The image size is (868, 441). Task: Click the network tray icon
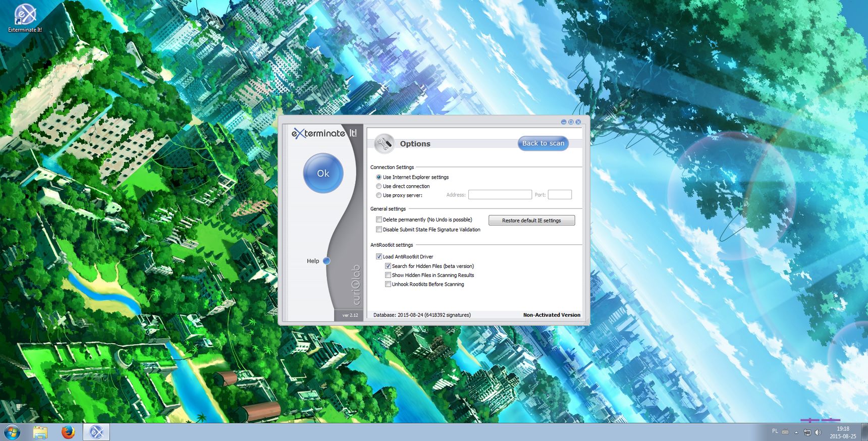(x=807, y=432)
